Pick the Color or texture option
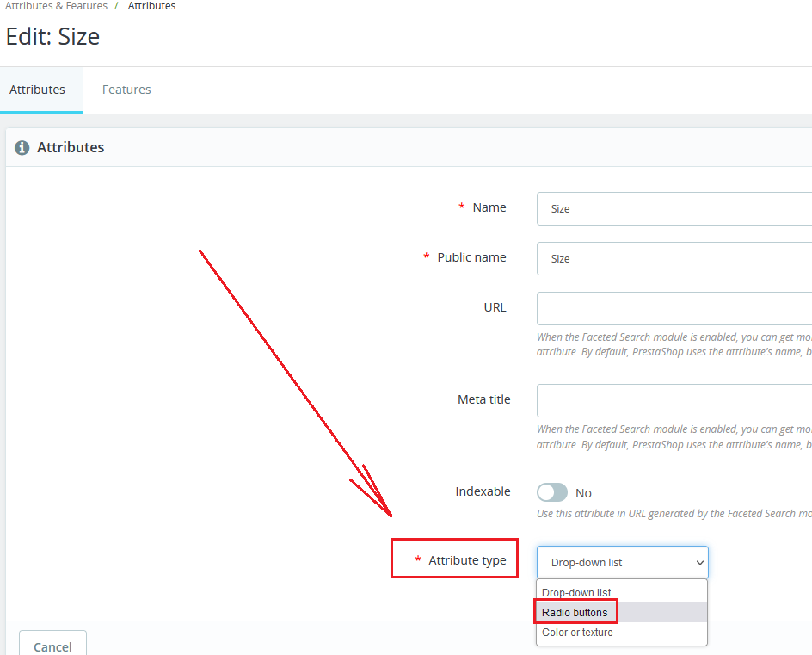812x655 pixels. pos(577,633)
